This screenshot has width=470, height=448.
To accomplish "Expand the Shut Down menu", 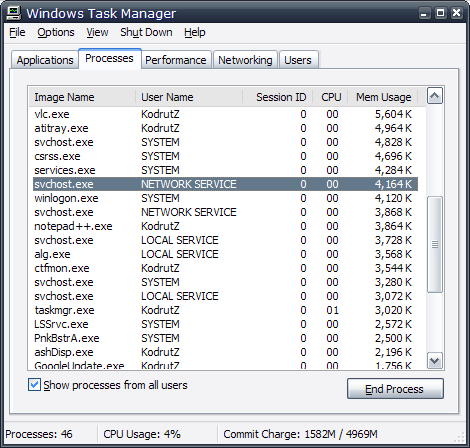I will 146,32.
